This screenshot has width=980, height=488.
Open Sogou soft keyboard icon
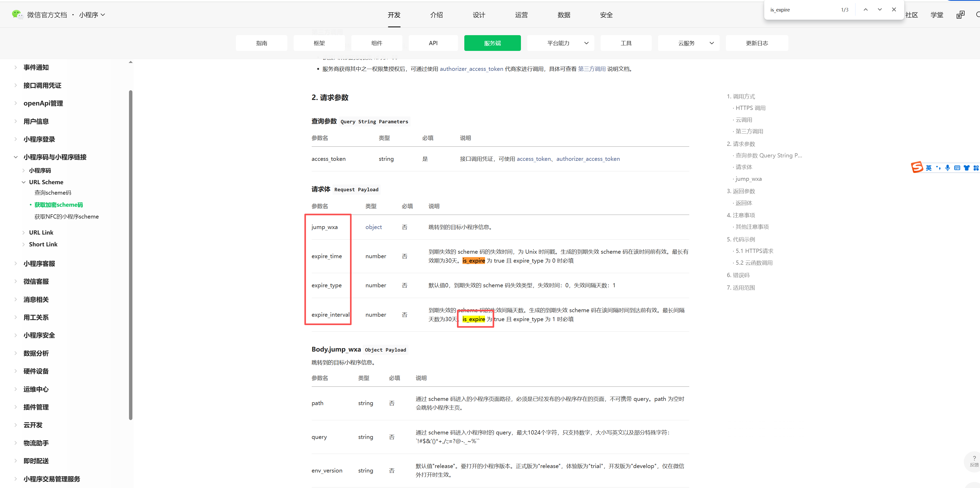coord(957,168)
